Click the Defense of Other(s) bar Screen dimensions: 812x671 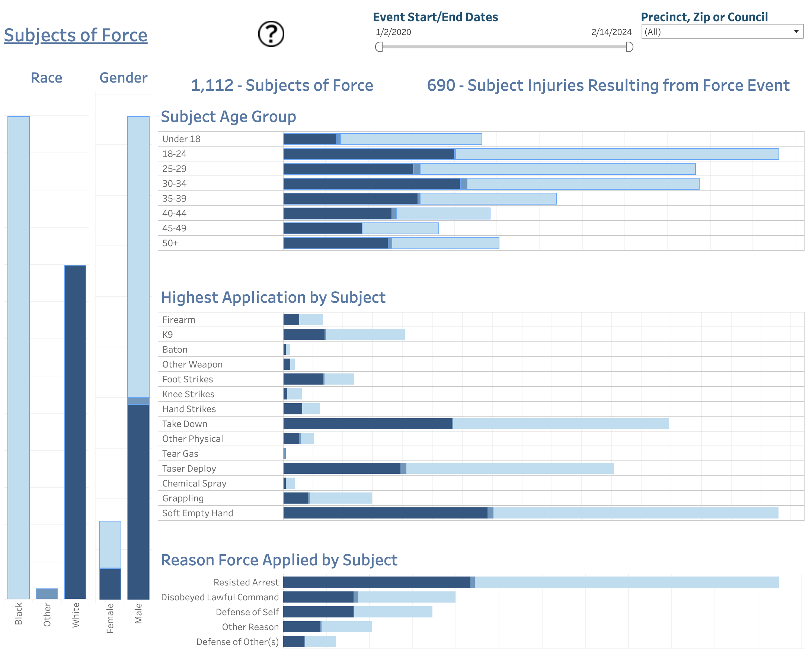309,641
